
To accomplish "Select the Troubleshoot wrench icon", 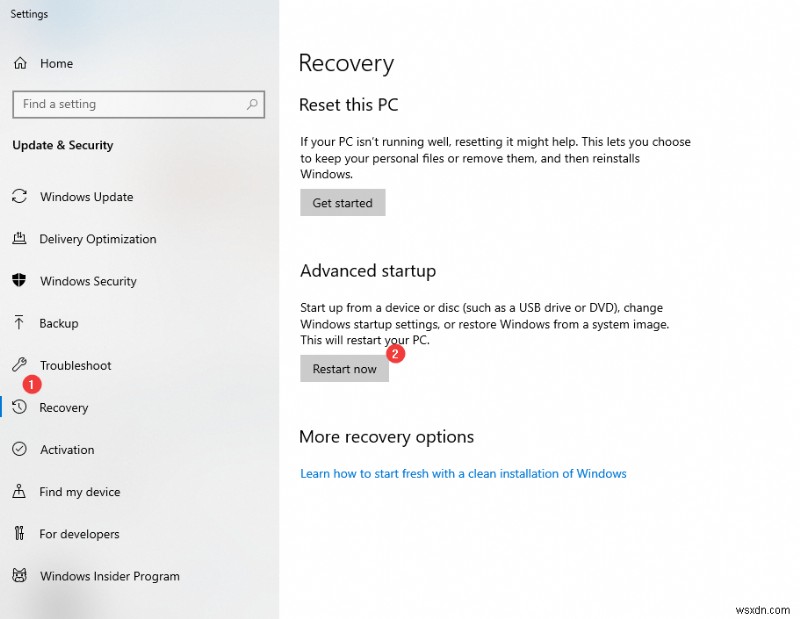I will click(x=19, y=365).
